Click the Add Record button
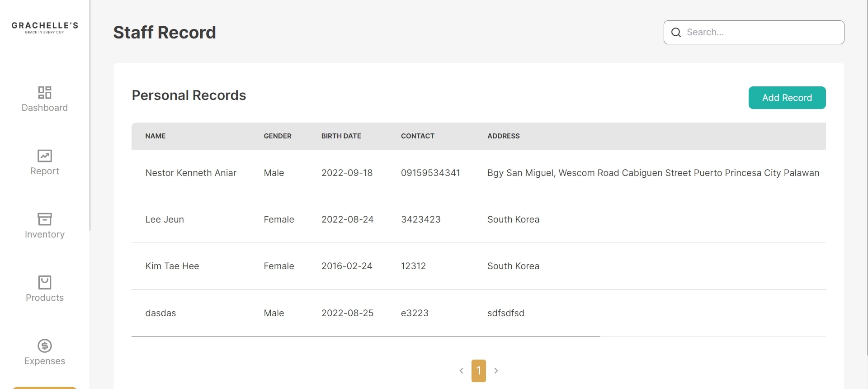This screenshot has height=389, width=868. pos(787,98)
